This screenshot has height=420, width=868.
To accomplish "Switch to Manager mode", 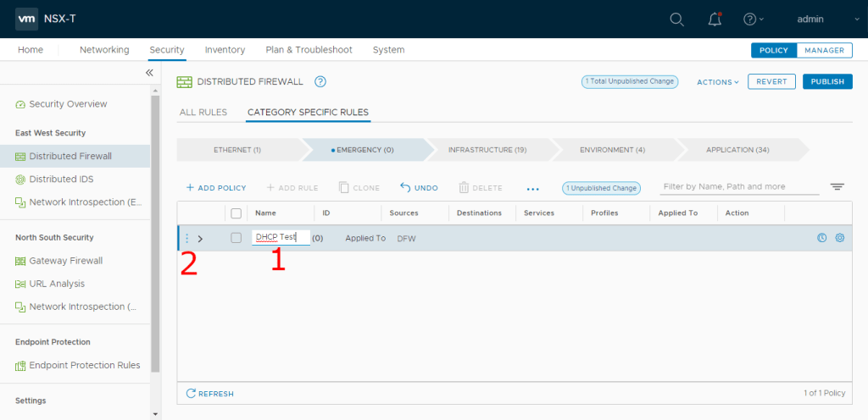I will 824,50.
